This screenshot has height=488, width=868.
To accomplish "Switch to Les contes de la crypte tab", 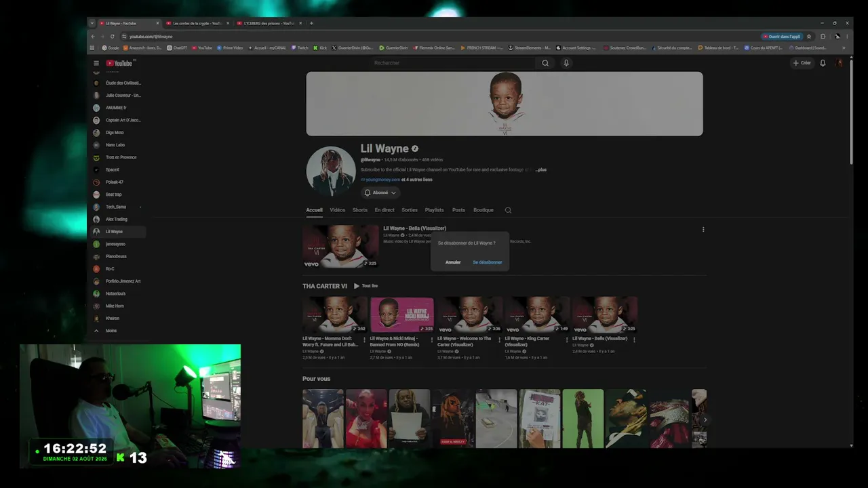I will click(195, 23).
